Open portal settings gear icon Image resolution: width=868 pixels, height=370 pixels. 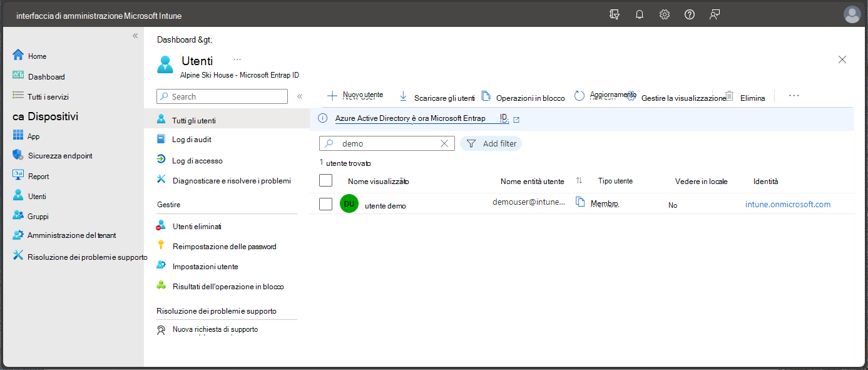pyautogui.click(x=665, y=14)
